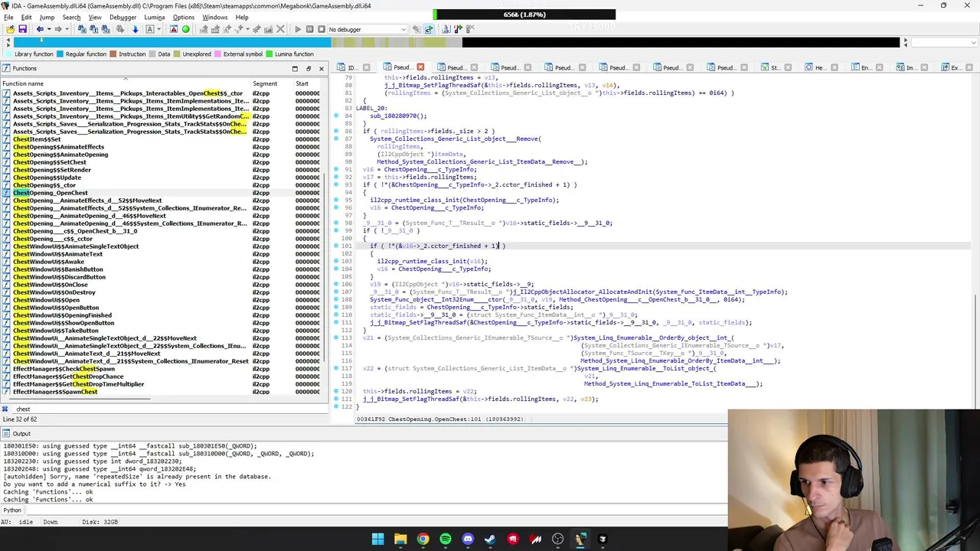Click the blue down-arrow jump icon
The image size is (980, 551).
[135, 29]
